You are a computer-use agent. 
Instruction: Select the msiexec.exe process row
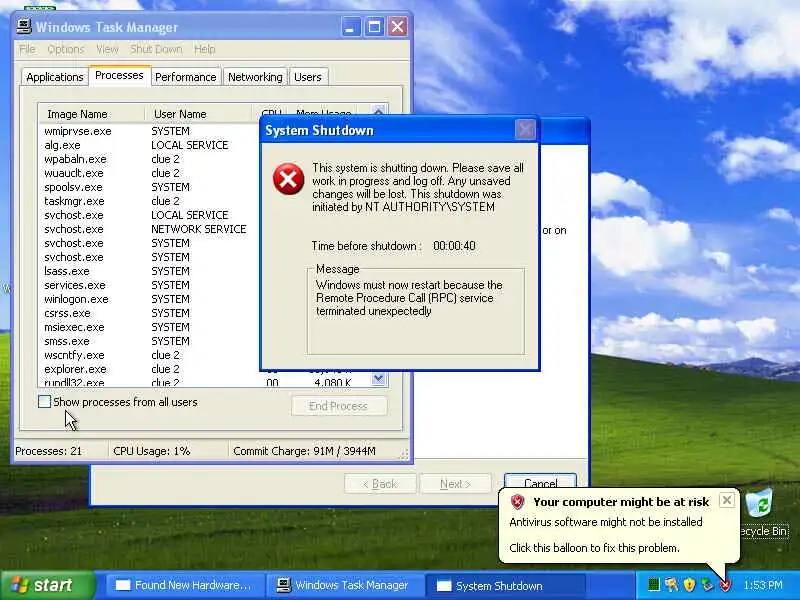coord(148,327)
